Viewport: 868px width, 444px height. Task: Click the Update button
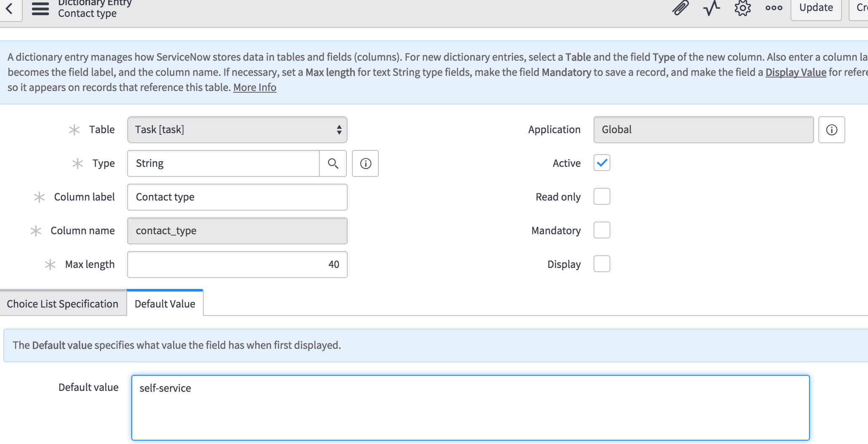point(815,7)
